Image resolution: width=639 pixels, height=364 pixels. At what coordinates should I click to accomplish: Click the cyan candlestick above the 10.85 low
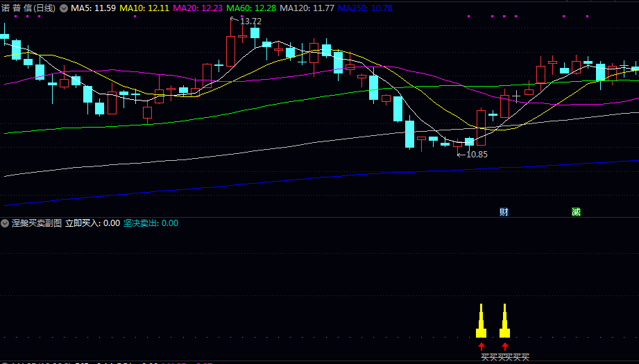(470, 141)
